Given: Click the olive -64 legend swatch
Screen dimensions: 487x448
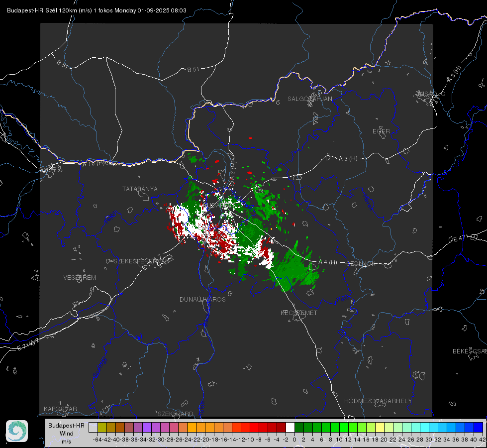Looking at the screenshot, I should (102, 427).
